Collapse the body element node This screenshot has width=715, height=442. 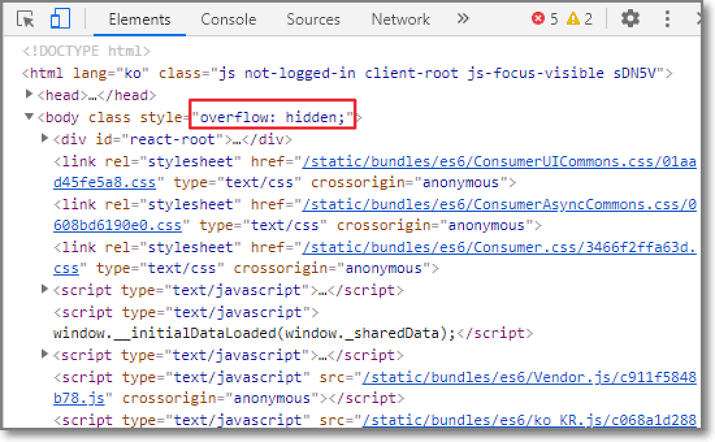[x=29, y=117]
